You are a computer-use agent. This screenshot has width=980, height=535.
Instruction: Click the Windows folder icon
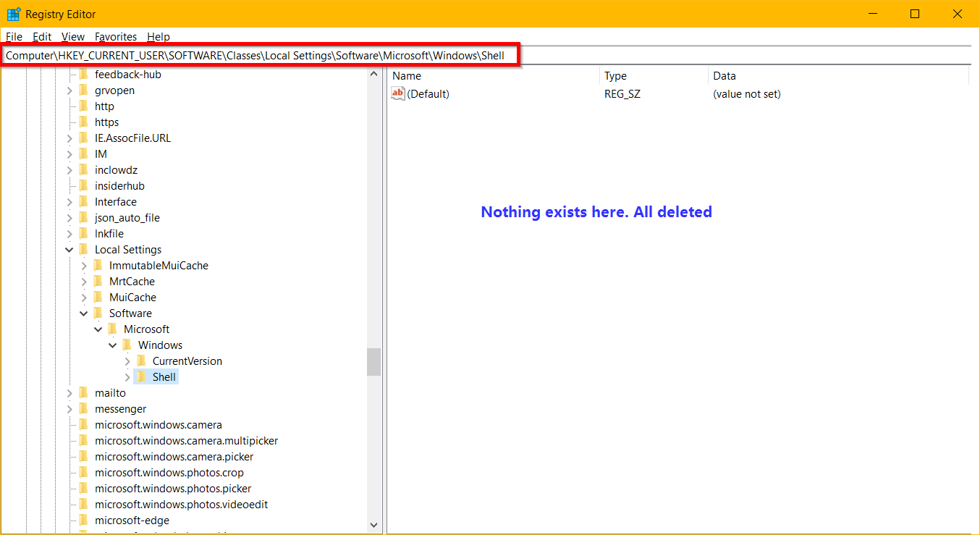[127, 345]
